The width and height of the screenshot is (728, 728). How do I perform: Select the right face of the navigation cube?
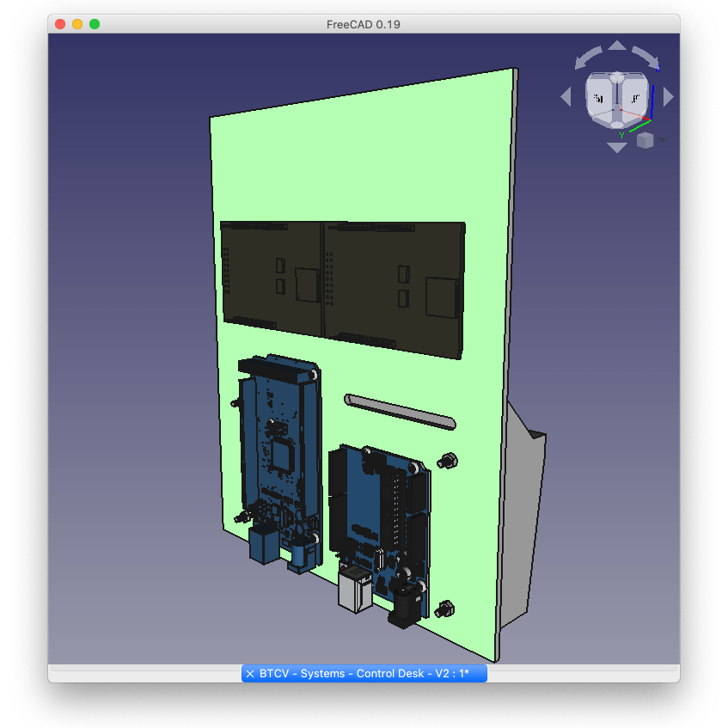coord(634,97)
